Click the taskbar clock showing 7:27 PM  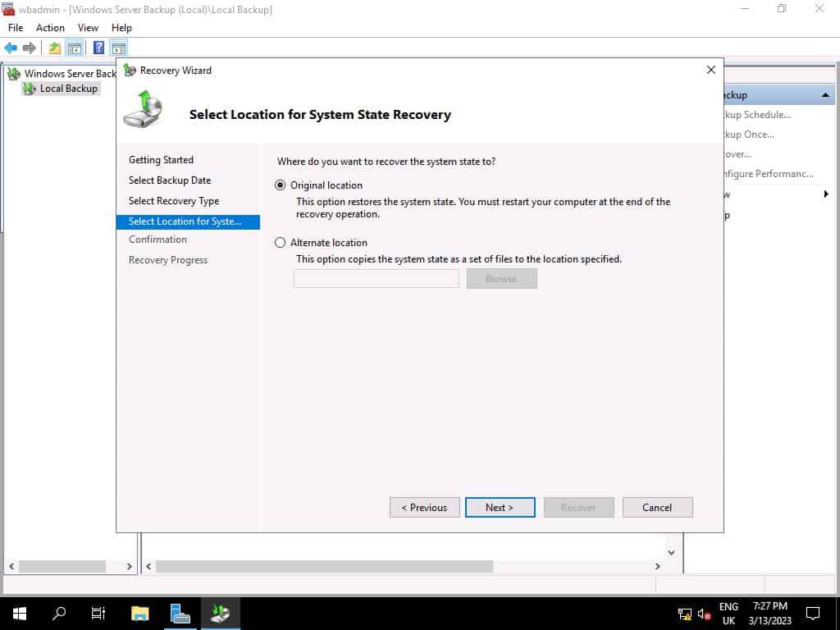coord(769,614)
